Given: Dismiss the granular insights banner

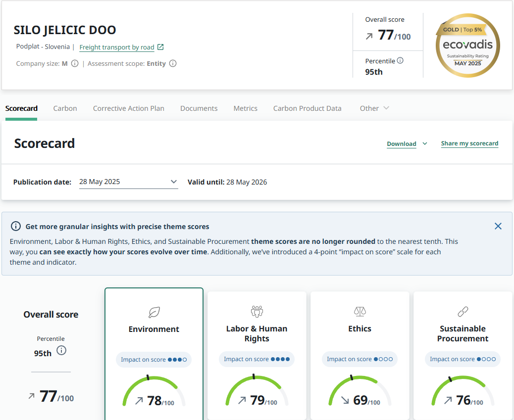Looking at the screenshot, I should [498, 226].
